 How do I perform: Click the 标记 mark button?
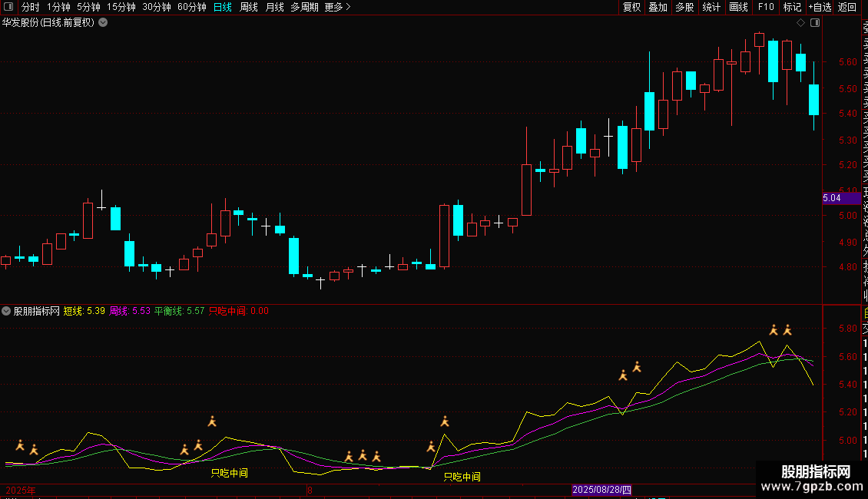click(x=792, y=7)
